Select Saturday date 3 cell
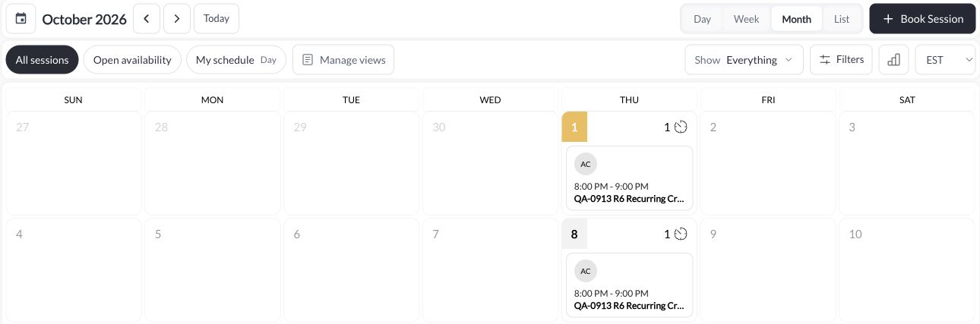Image resolution: width=980 pixels, height=324 pixels. (x=907, y=163)
